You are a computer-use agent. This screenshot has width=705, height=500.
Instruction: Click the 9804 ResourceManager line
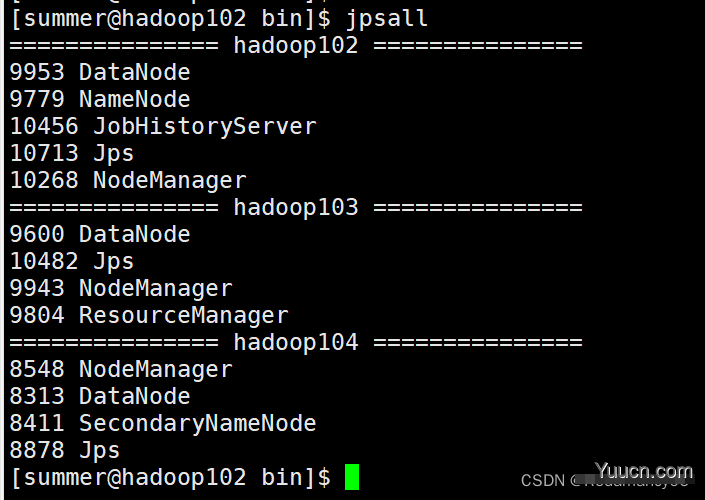click(x=149, y=315)
